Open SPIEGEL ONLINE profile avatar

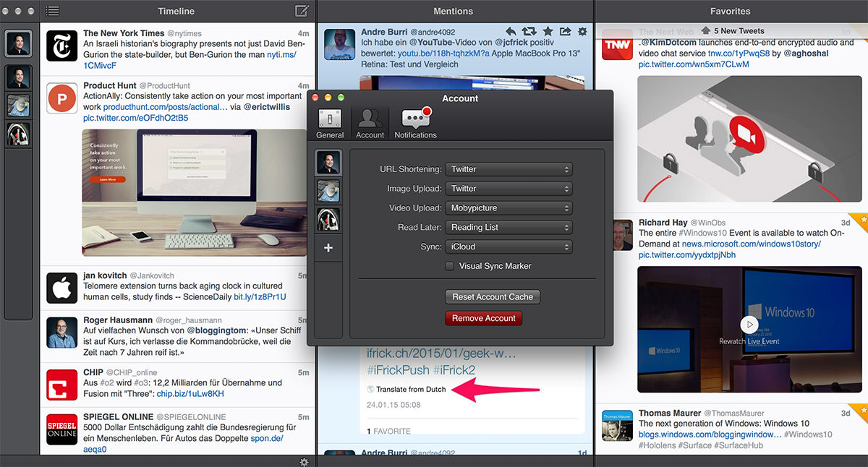coord(61,429)
